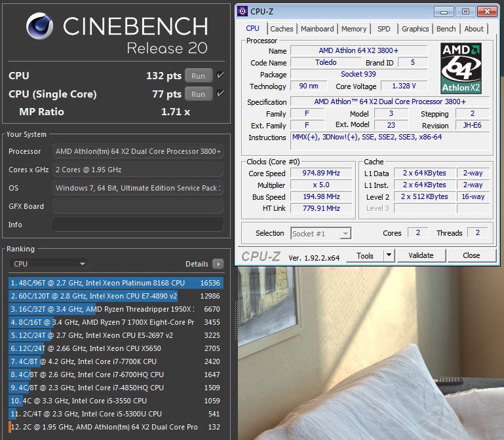
Task: Select ranking row Xeon E5-2697 v2
Action: click(x=116, y=335)
